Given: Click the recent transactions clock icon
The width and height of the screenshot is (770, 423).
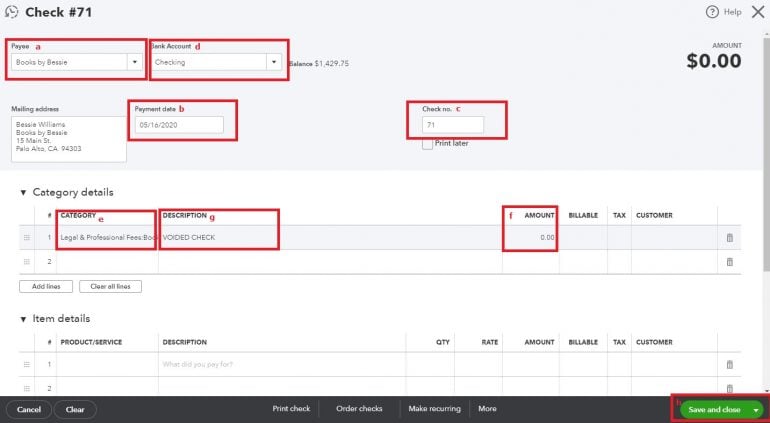Looking at the screenshot, I should (11, 12).
